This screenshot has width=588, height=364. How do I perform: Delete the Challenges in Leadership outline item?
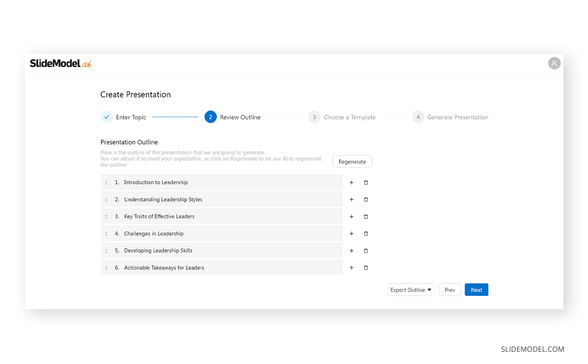366,233
